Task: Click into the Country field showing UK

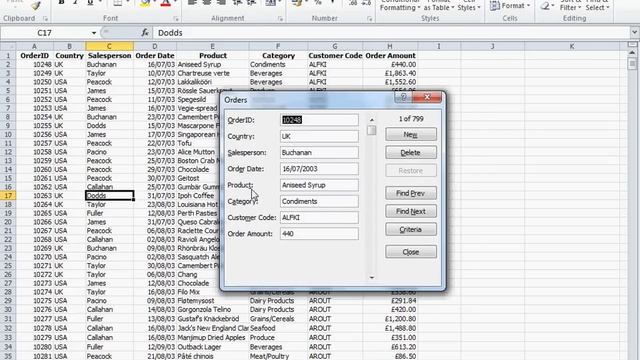Action: pos(319,136)
